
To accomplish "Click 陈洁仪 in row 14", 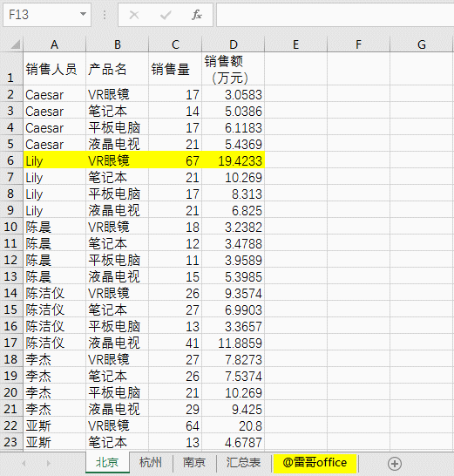I will point(55,293).
